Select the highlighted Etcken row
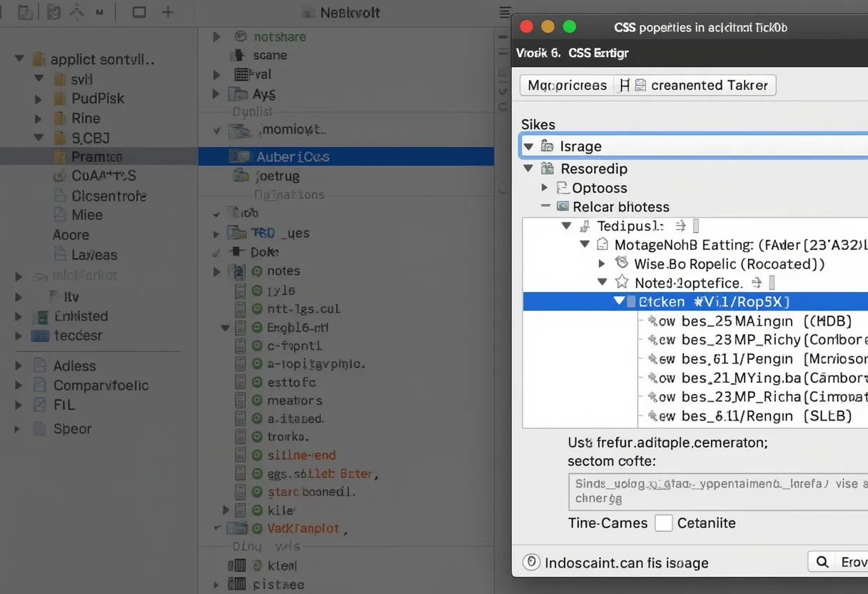The image size is (868, 594). 714,302
